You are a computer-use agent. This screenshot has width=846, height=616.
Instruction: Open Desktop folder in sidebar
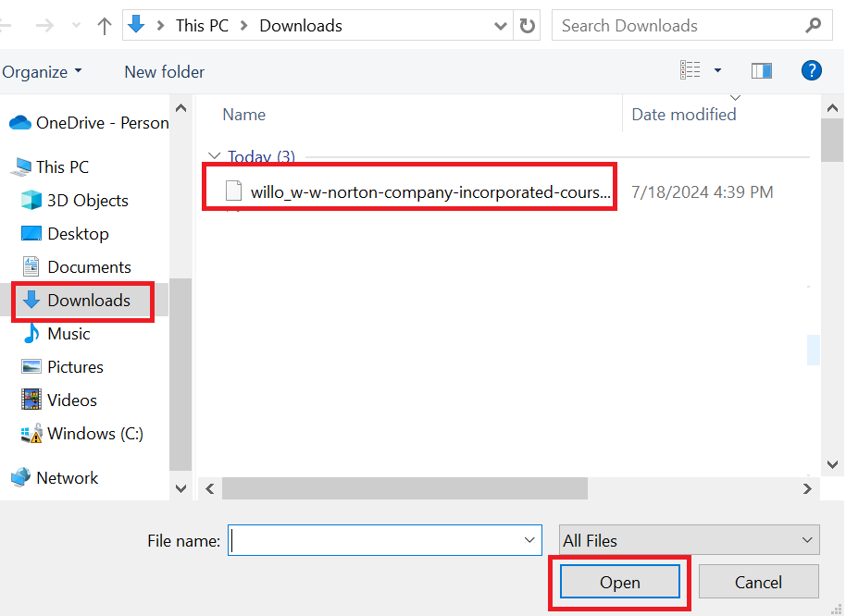click(65, 234)
